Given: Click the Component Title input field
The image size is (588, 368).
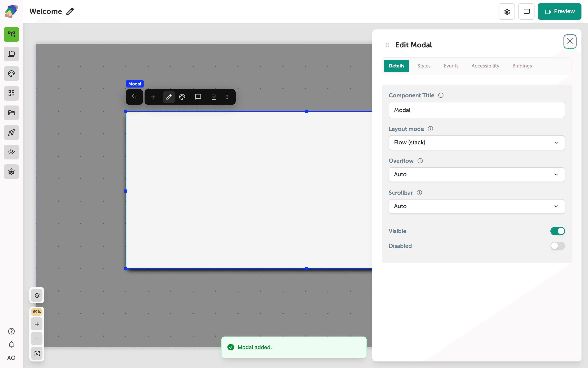Looking at the screenshot, I should (x=477, y=110).
